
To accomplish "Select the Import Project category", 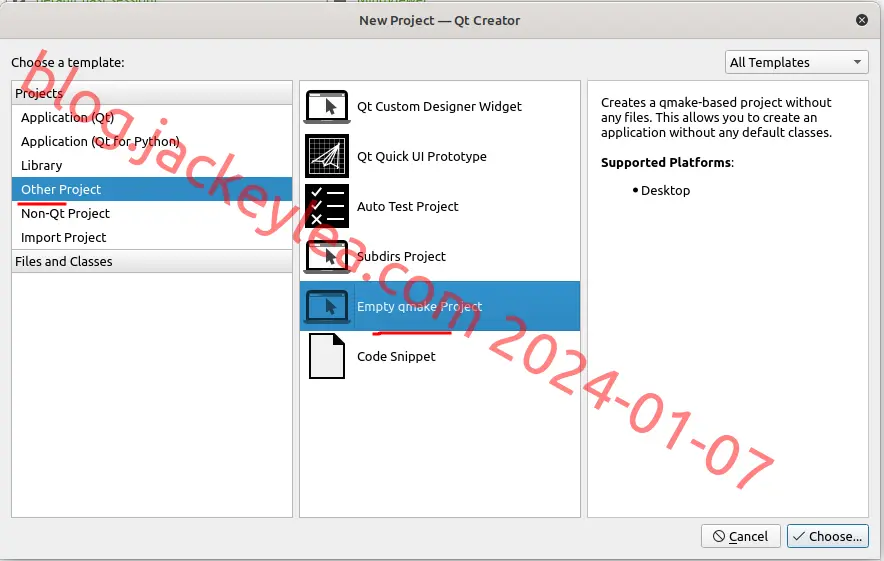I will 152,237.
